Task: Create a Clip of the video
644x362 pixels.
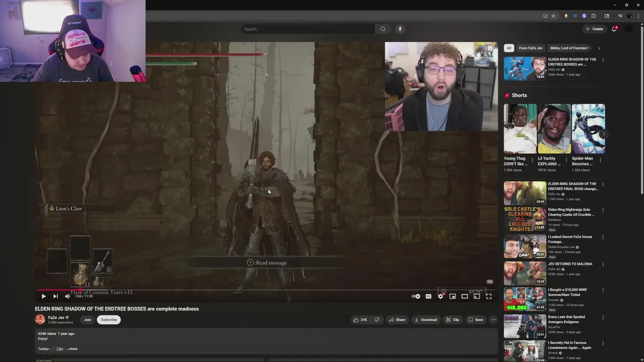Action: point(452,320)
